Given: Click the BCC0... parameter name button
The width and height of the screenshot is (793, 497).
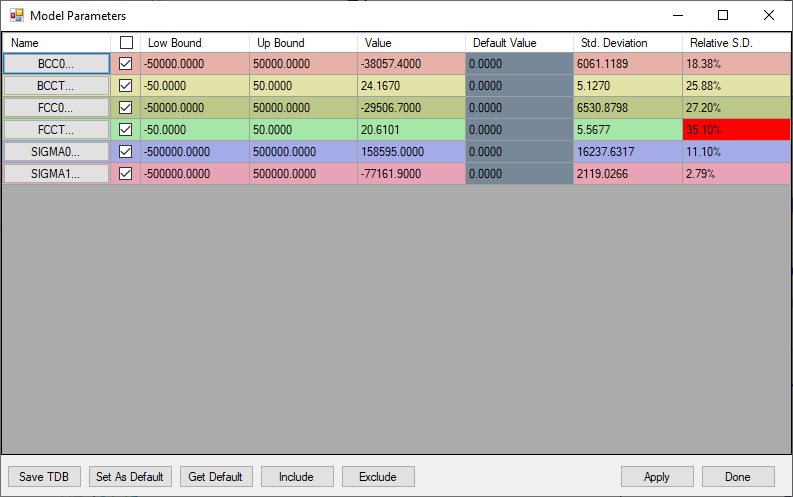Looking at the screenshot, I should [56, 63].
